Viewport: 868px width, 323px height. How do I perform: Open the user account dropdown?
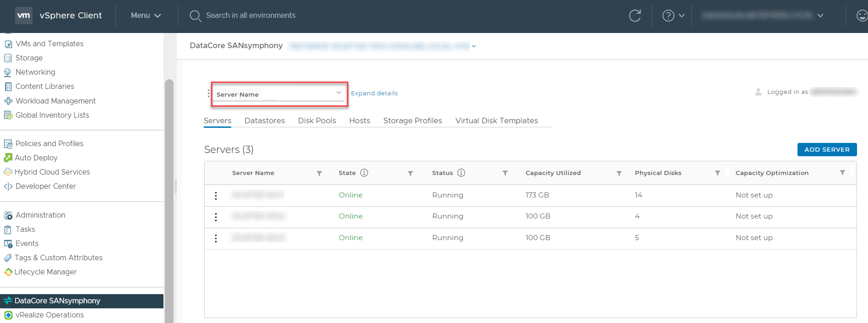click(763, 16)
